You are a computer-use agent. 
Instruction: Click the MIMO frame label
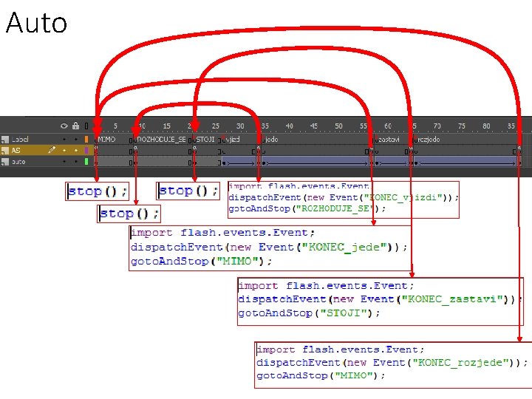[106, 140]
